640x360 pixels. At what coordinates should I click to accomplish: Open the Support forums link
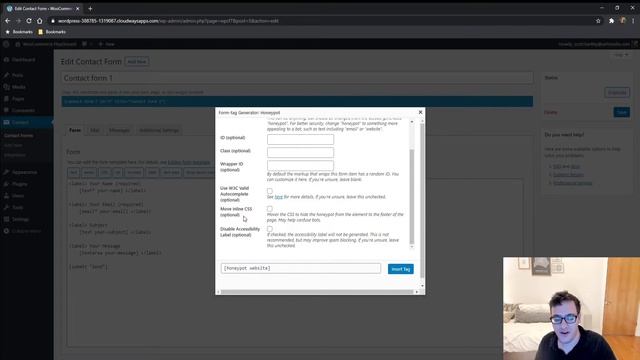click(x=568, y=175)
